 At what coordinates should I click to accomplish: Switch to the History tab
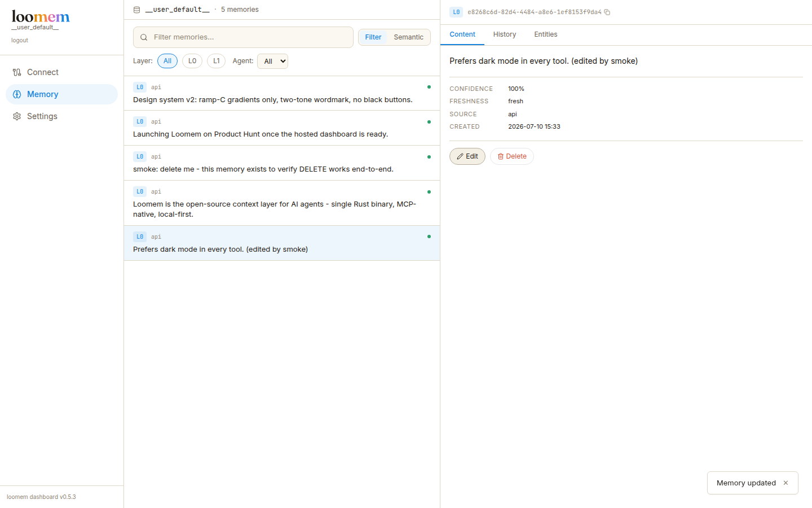click(x=505, y=34)
